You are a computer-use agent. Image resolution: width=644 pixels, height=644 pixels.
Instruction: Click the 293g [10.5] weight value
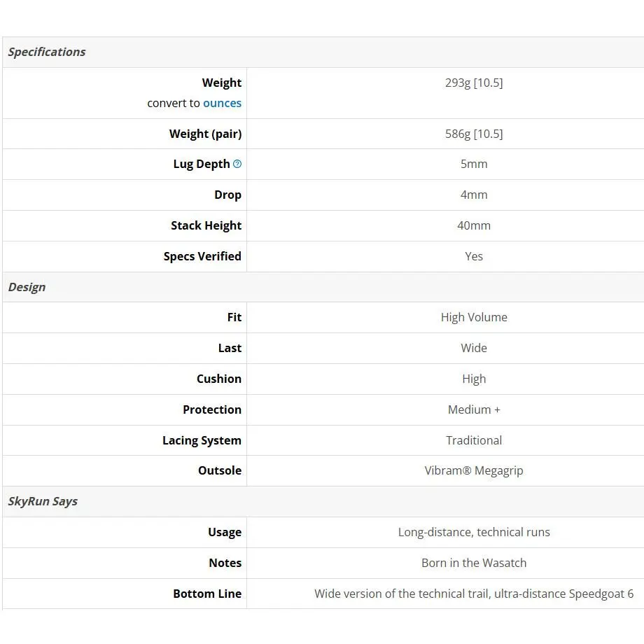click(x=474, y=83)
